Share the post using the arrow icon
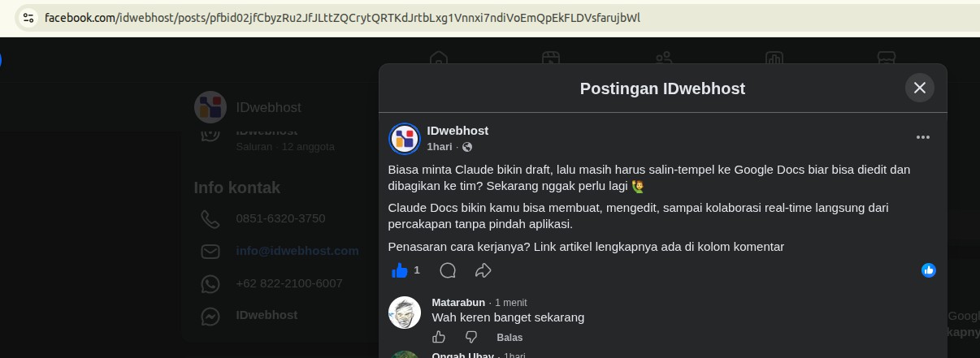 pos(483,270)
